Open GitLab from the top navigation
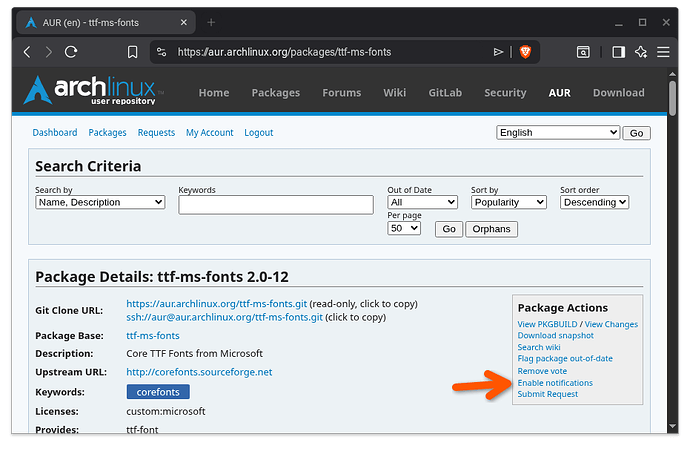Screen dimensions: 690x456 445,93
